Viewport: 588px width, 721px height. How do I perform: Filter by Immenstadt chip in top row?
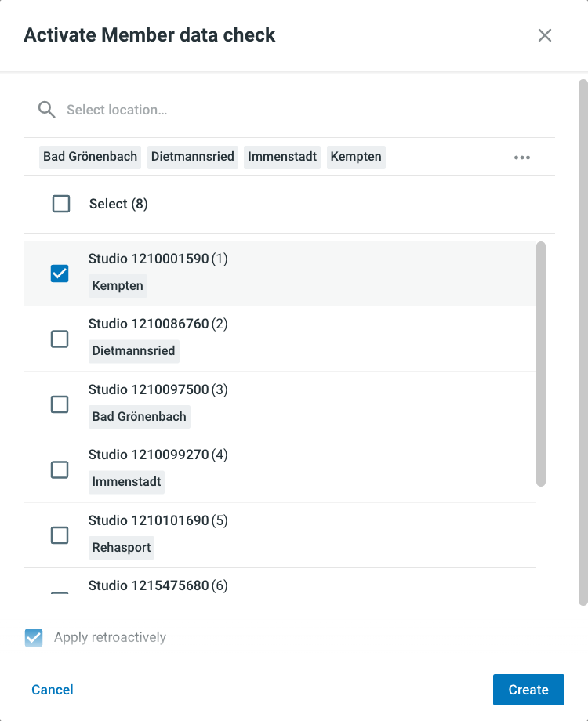(282, 157)
